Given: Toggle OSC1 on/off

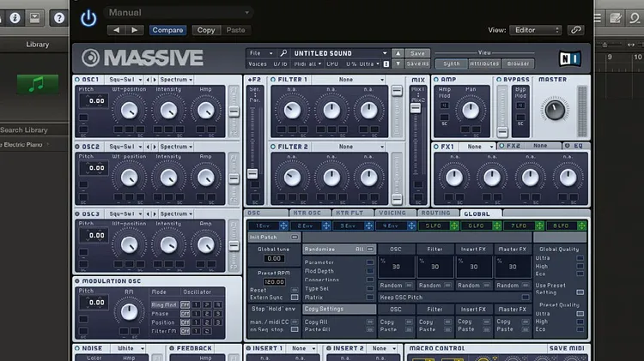Looking at the screenshot, I should point(77,80).
